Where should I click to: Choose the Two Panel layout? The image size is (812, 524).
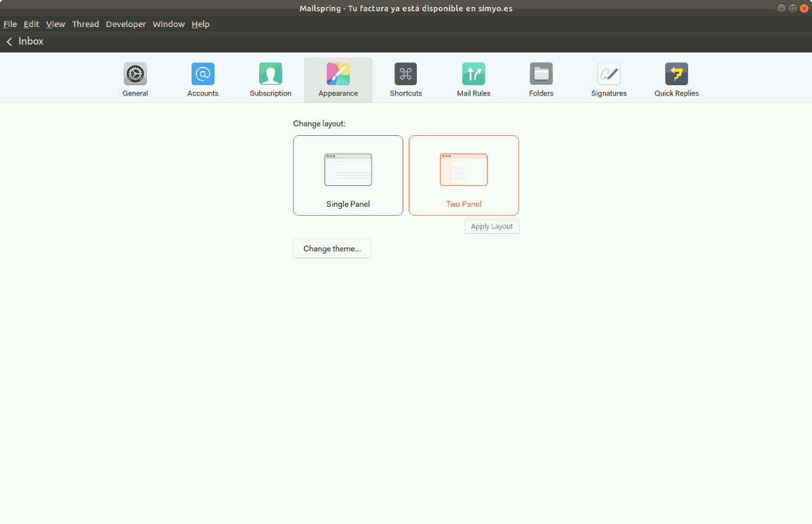464,175
